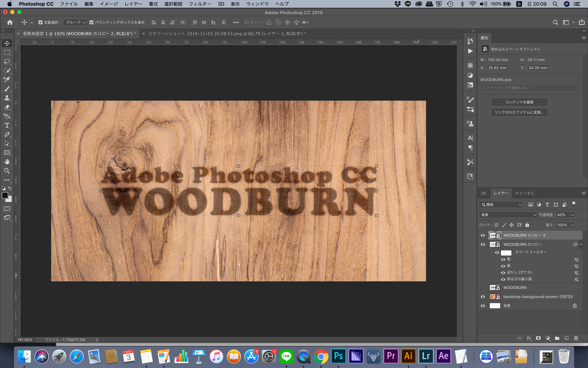Open the Move tool preset picker arrow

(32, 23)
